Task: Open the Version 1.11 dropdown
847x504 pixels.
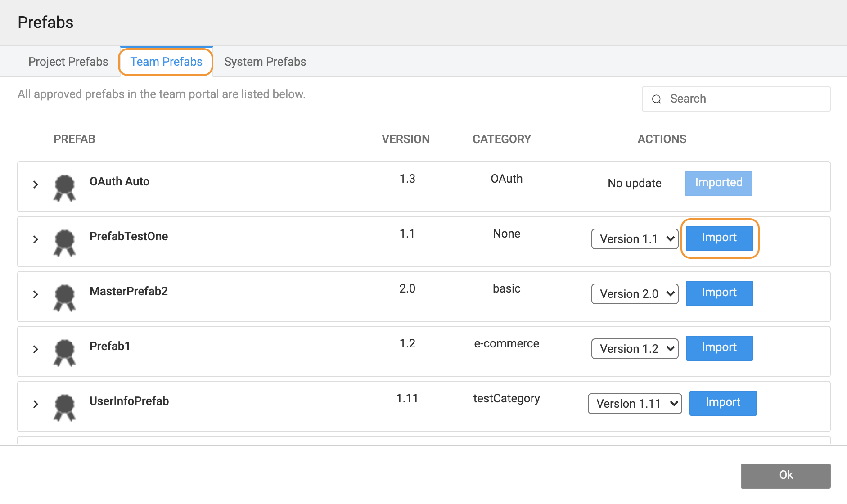Action: tap(635, 404)
